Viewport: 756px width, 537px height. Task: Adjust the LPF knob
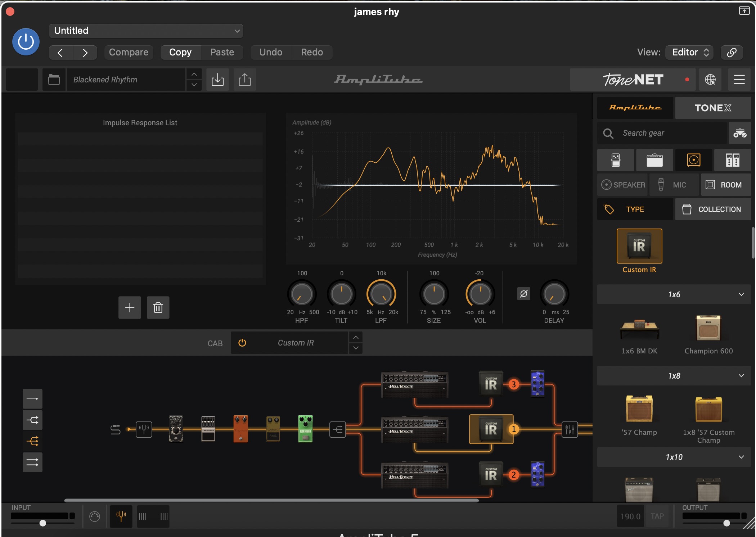click(x=381, y=294)
